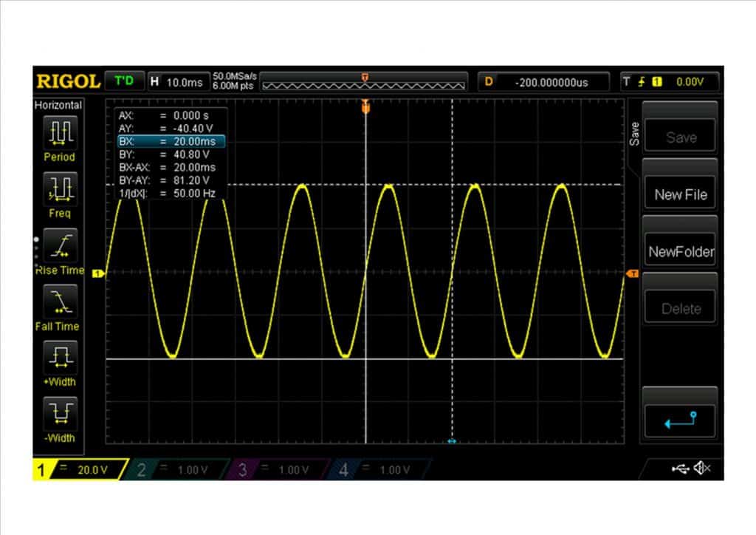Viewport: 756px width, 535px height.
Task: Open the H 10.0ms timebase setting
Action: (177, 82)
